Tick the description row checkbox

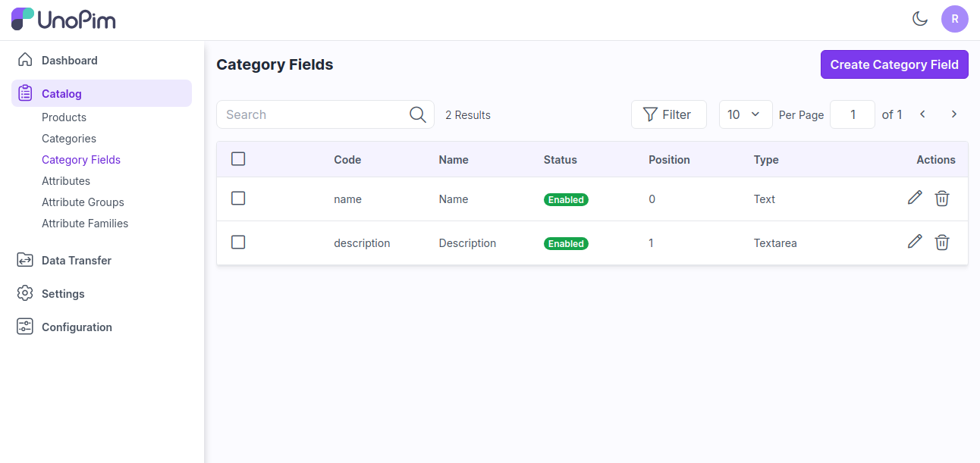pyautogui.click(x=238, y=242)
